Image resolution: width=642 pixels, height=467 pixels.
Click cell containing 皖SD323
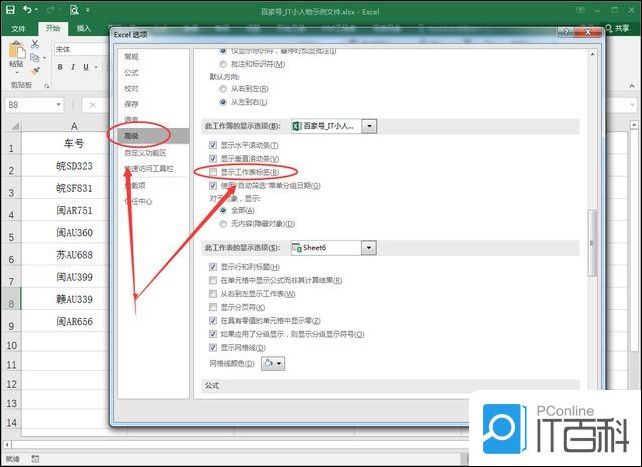click(x=74, y=166)
